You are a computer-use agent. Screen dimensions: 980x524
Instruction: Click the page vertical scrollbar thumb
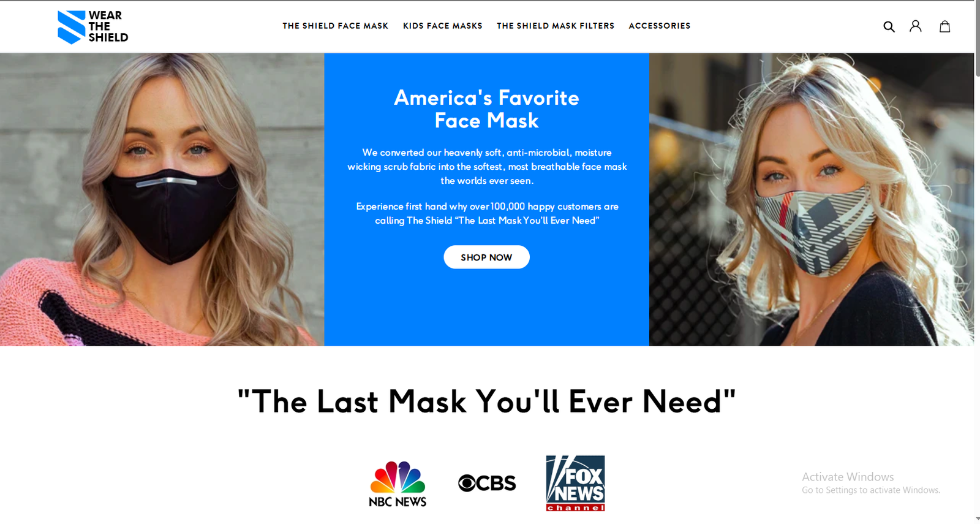pyautogui.click(x=977, y=40)
